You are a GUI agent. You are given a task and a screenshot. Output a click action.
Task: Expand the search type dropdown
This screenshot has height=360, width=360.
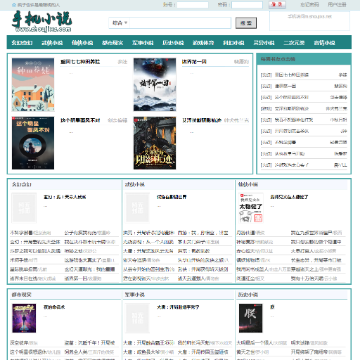[x=120, y=23]
